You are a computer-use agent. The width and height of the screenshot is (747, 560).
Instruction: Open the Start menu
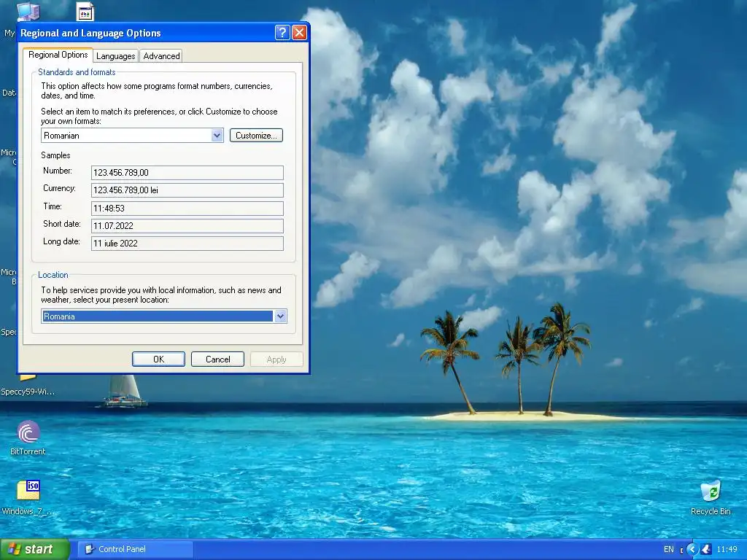[x=35, y=550]
